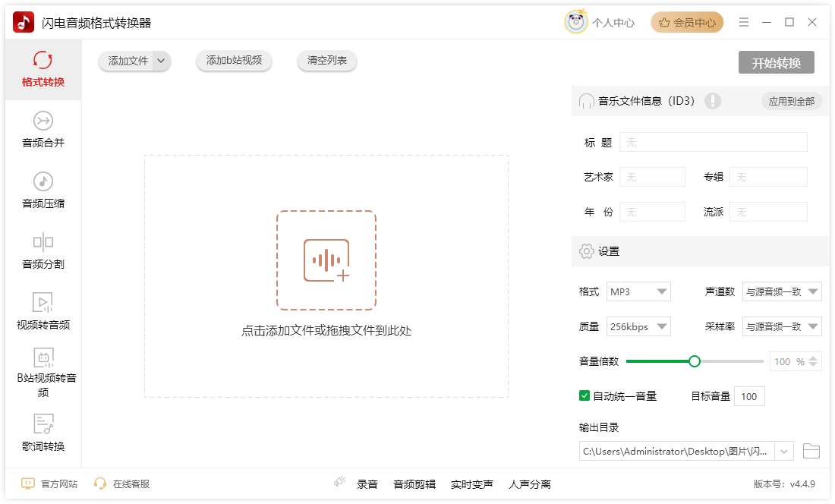The image size is (835, 504).
Task: Click the 音量倍数 slider handle
Action: 694,361
